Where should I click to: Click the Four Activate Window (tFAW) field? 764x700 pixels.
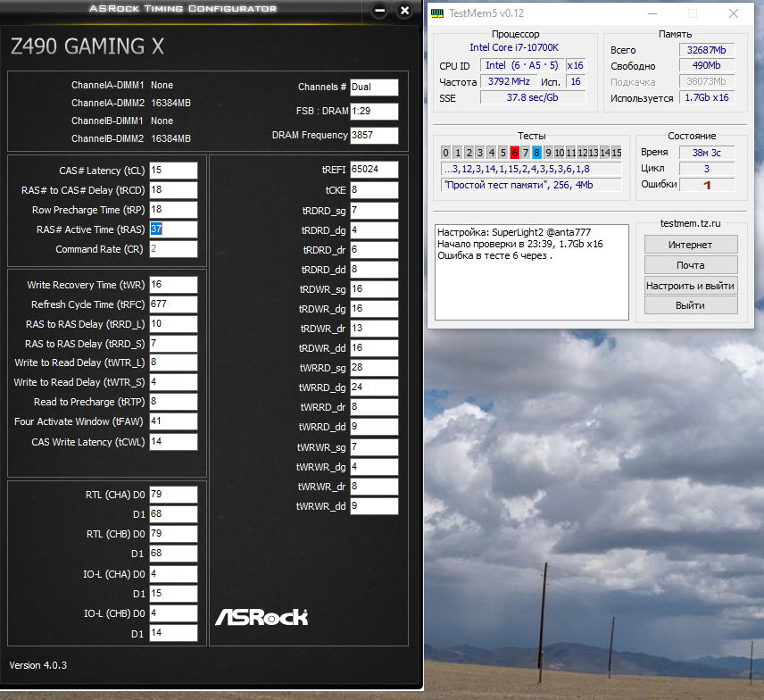(173, 421)
